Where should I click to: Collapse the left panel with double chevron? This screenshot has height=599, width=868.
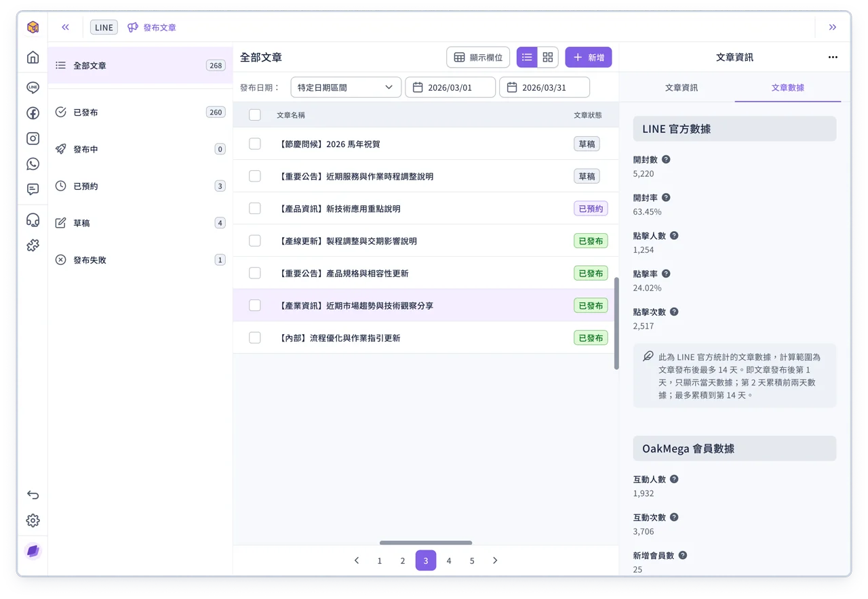(65, 27)
